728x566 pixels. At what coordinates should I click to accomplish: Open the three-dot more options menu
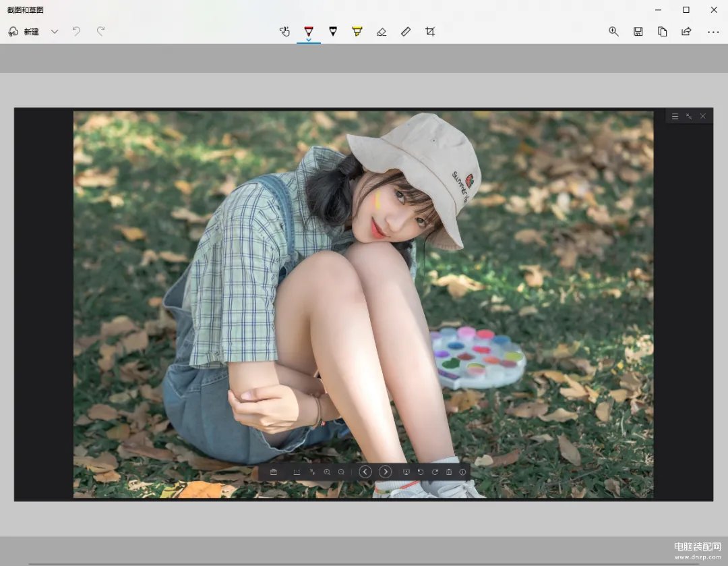click(713, 32)
